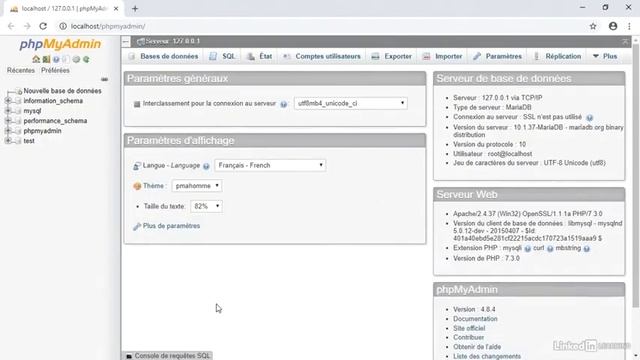This screenshot has height=360, width=640.
Task: Go to the Exporter tab
Action: click(x=392, y=56)
